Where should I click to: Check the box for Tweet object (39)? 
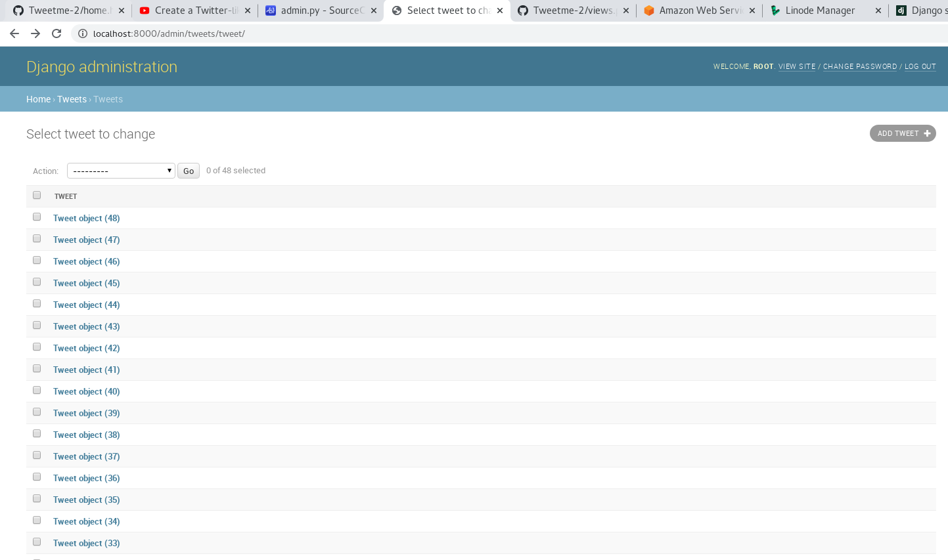[x=37, y=412]
